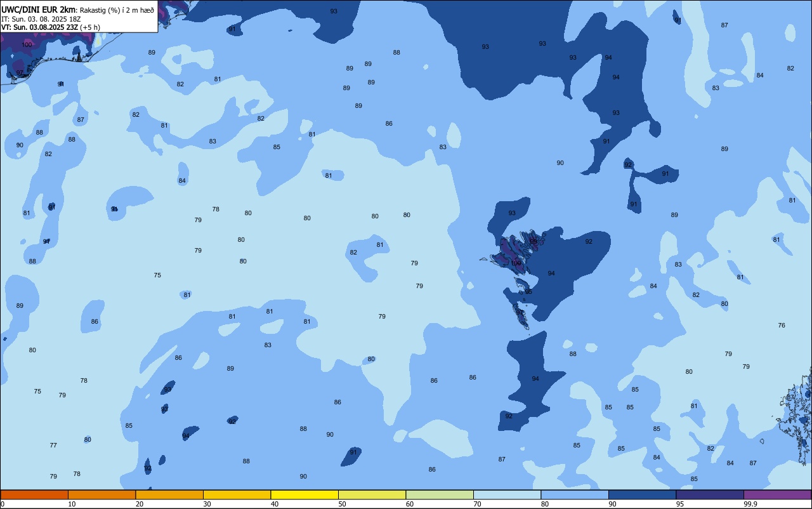Click the legend tick label '20'

coord(140,504)
